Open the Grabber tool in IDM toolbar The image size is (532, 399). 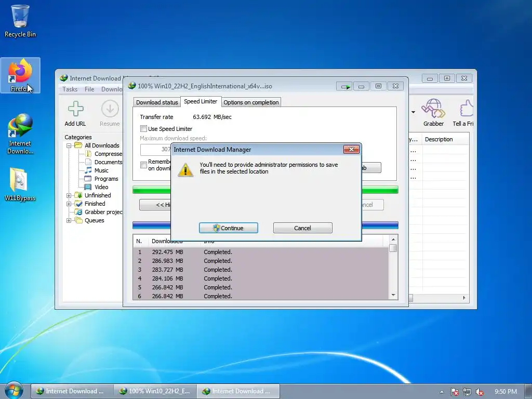pos(433,113)
